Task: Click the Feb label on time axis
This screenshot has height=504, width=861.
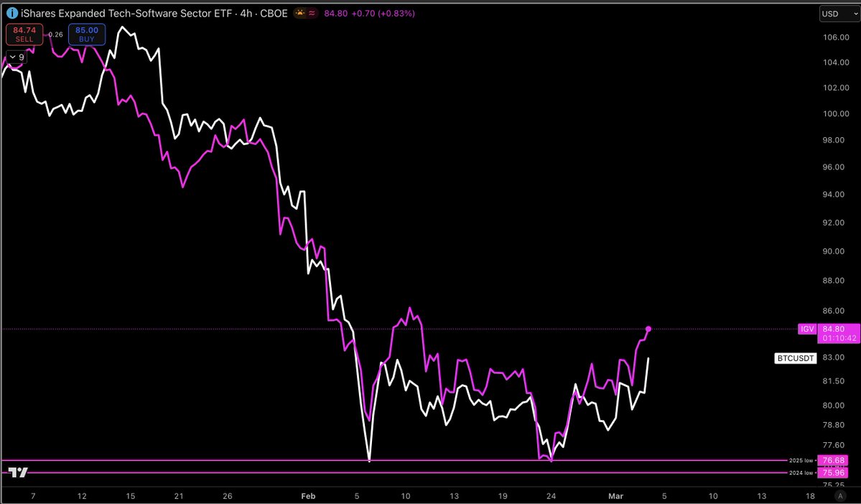Action: coord(308,496)
